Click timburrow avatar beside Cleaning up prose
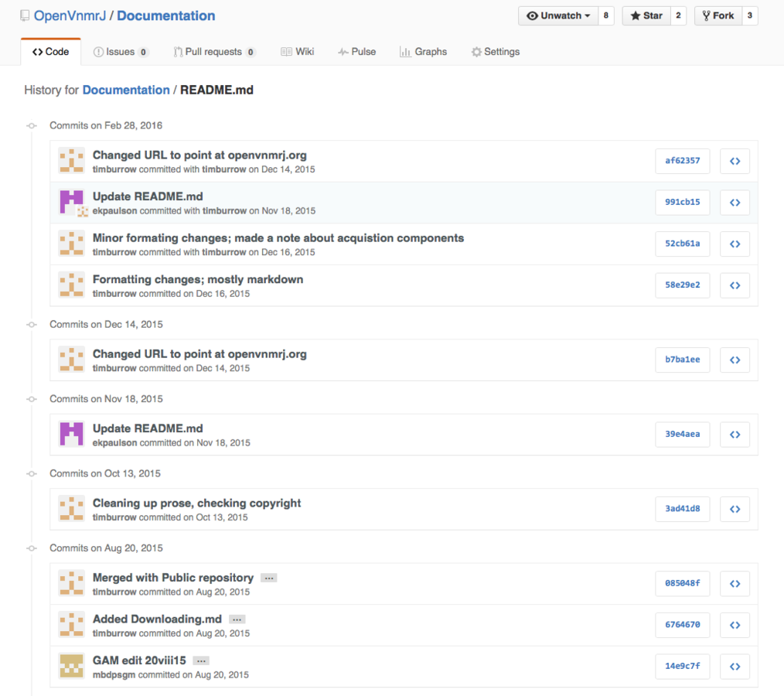784x696 pixels. (x=71, y=509)
